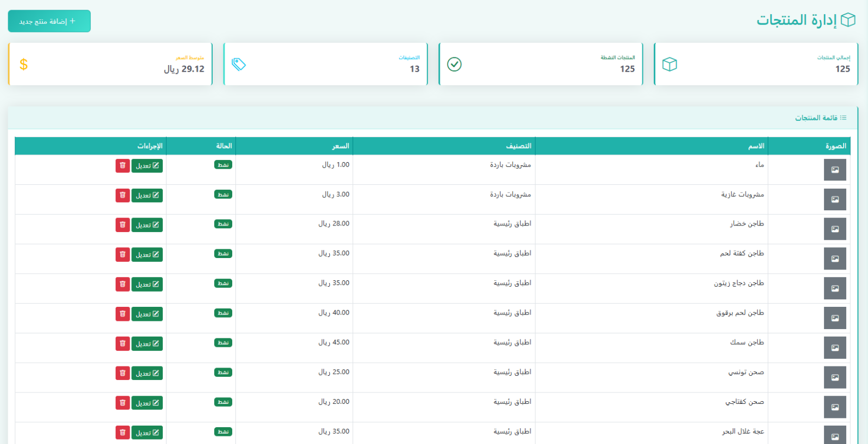
Task: Click the نشط status badge for طاجن سمك
Action: point(223,343)
